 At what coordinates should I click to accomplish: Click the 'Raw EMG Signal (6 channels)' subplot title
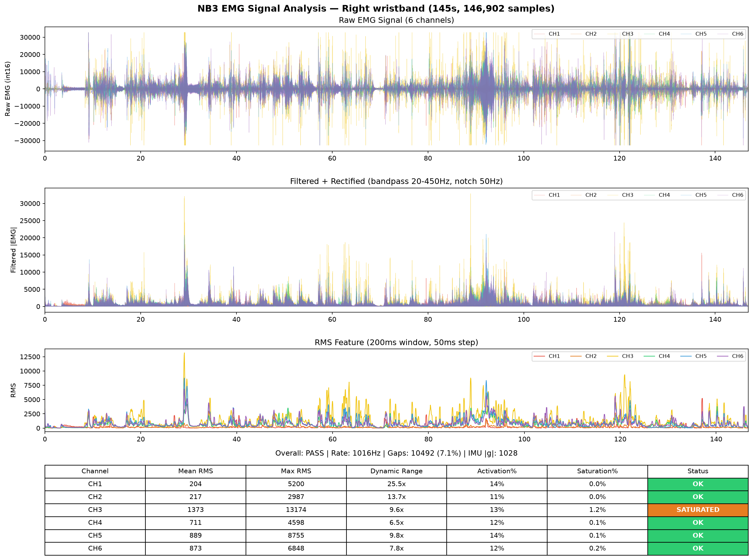point(396,20)
